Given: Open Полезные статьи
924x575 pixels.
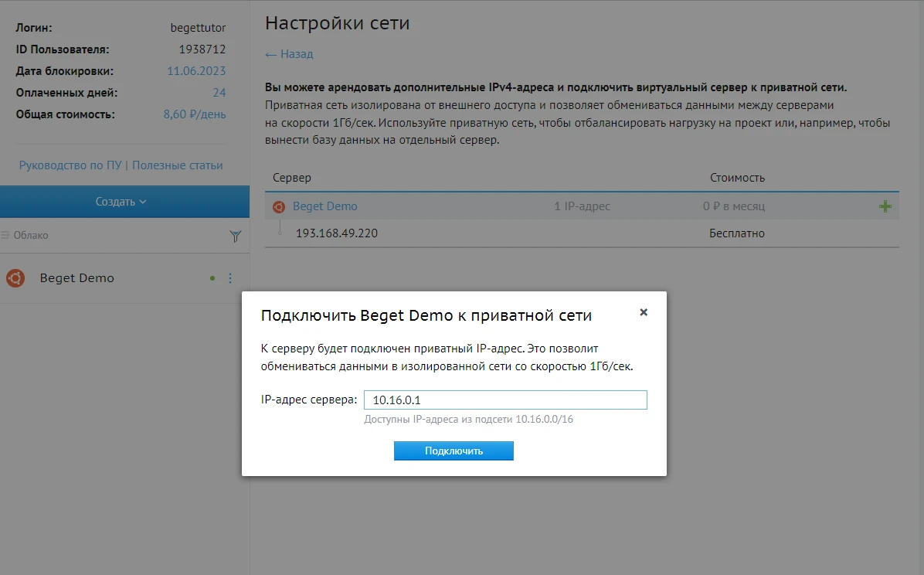Looking at the screenshot, I should [x=178, y=165].
